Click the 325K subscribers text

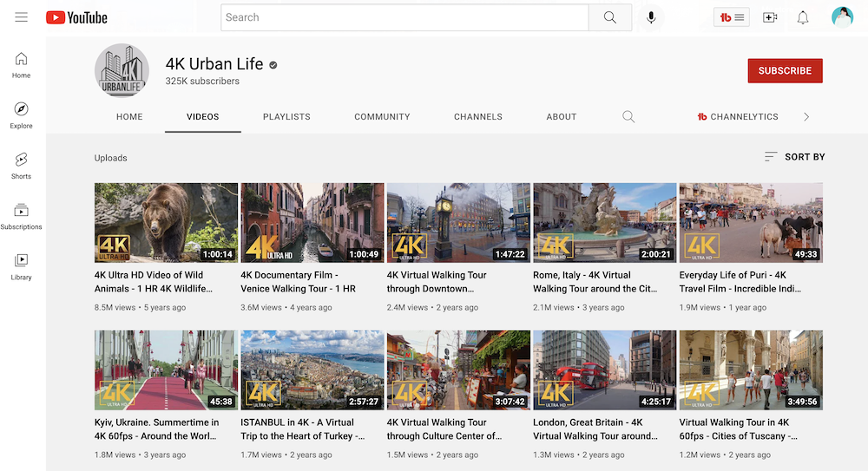pyautogui.click(x=202, y=81)
